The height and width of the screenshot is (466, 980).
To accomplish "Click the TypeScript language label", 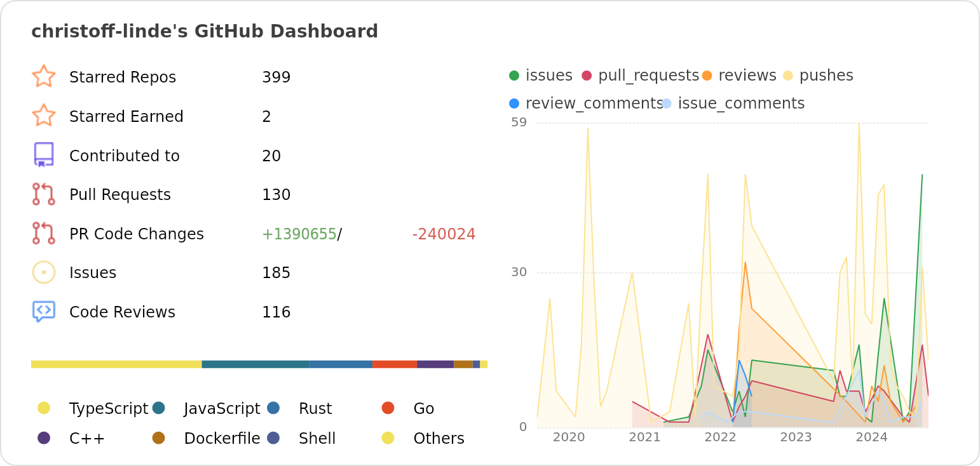I will (x=109, y=409).
